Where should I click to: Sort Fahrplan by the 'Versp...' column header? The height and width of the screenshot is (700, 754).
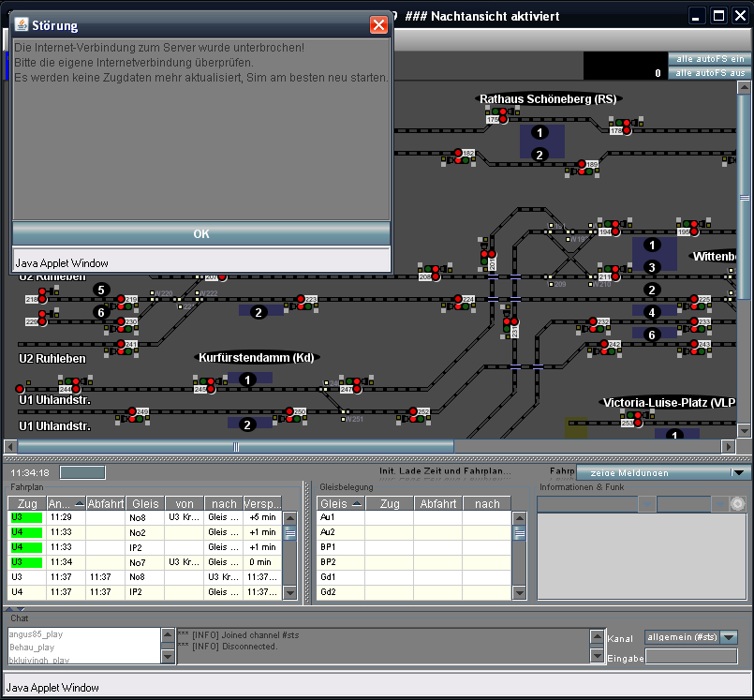(262, 504)
